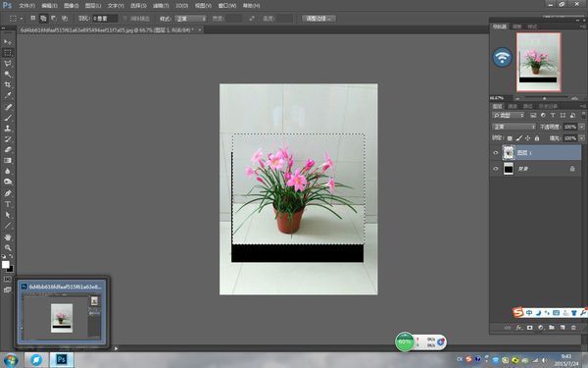This screenshot has height=368, width=588.
Task: Toggle lock transparent pixels
Action: (510, 138)
